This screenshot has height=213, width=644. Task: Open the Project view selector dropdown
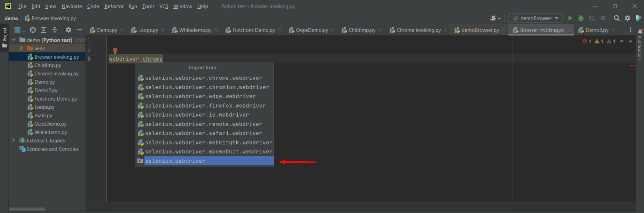click(19, 30)
